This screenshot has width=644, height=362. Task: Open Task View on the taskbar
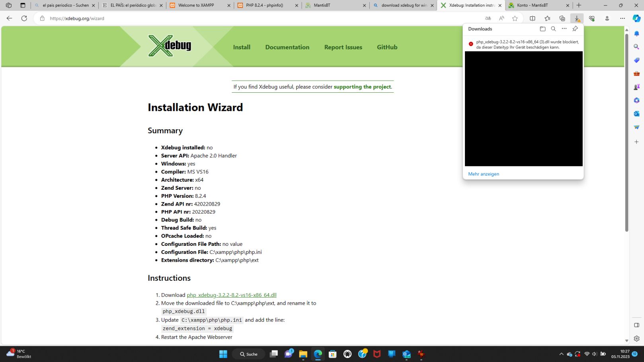(273, 354)
